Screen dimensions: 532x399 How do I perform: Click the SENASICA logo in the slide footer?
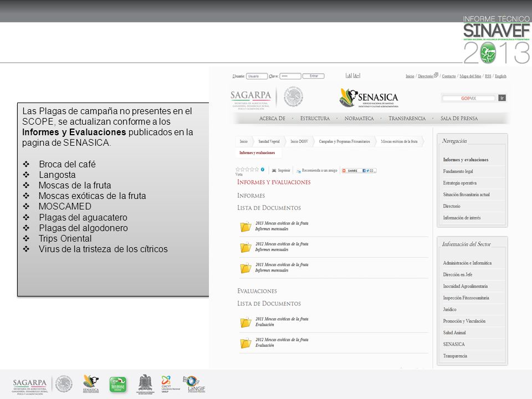[x=91, y=384]
